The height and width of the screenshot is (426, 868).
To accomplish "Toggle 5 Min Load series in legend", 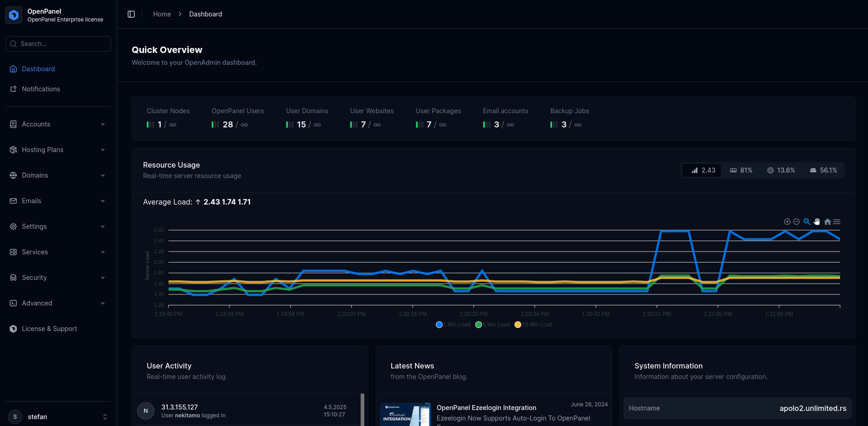I will point(492,325).
